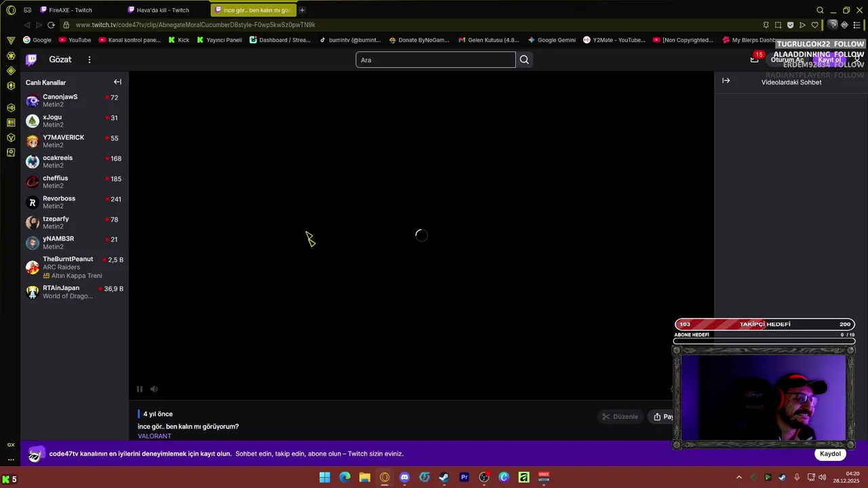The height and width of the screenshot is (488, 868).
Task: Open bumintv TikTok bookmark
Action: point(350,40)
